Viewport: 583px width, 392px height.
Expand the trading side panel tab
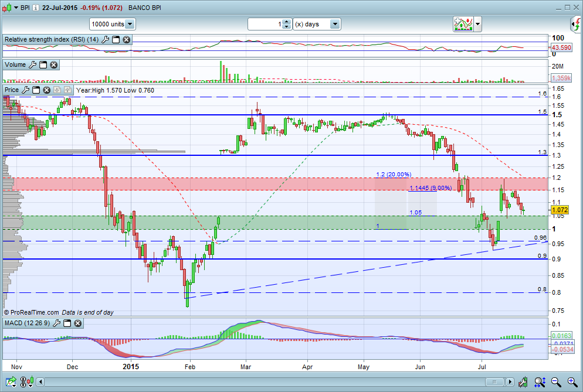point(577,25)
